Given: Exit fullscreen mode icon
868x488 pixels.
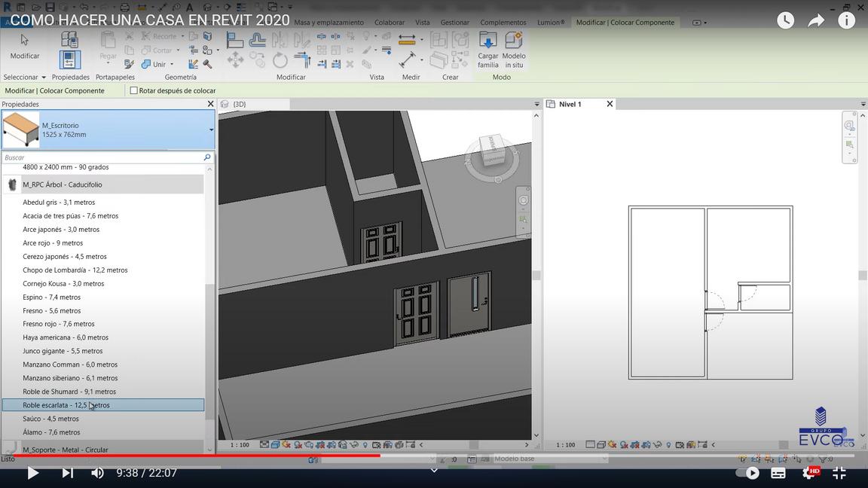Looking at the screenshot, I should 839,473.
